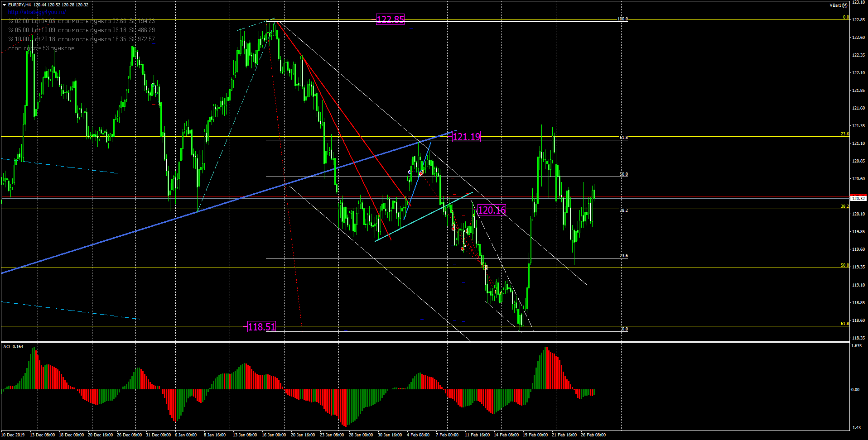Select the magenta 122.85 price label

coord(390,19)
